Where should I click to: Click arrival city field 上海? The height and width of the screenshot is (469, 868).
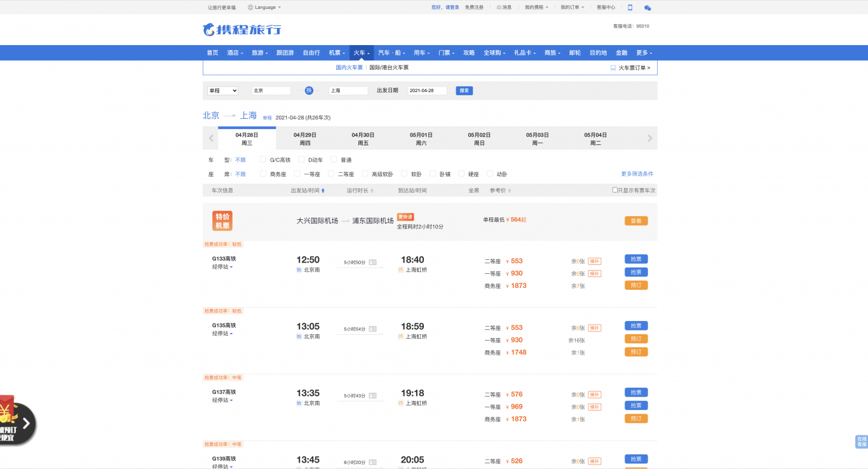[x=348, y=91]
